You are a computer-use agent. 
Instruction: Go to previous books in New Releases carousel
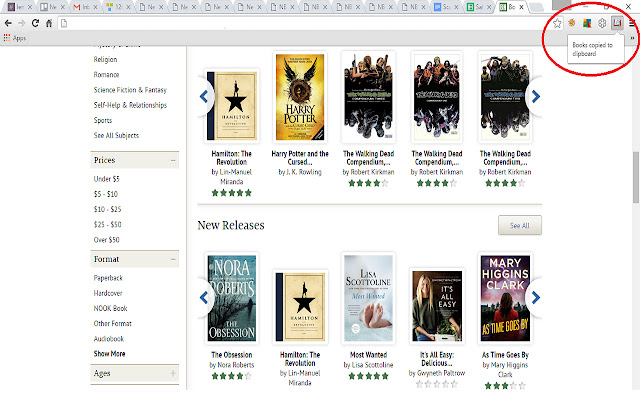pos(204,298)
